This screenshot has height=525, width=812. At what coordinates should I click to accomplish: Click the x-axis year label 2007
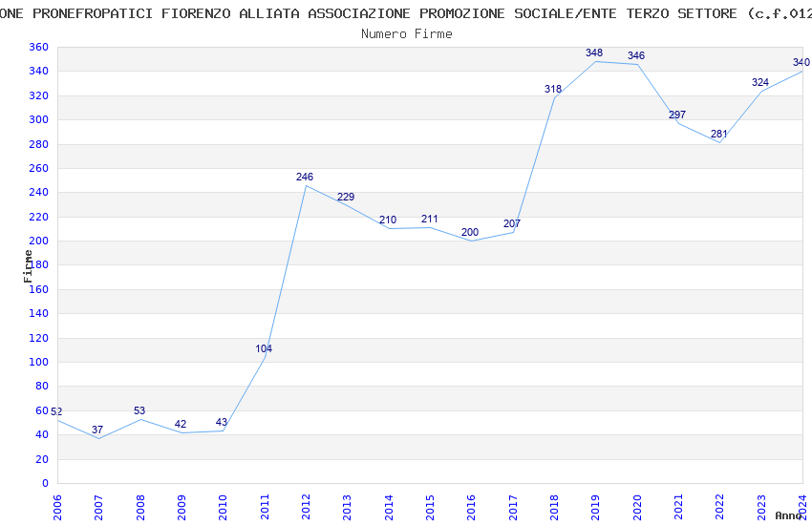point(99,508)
